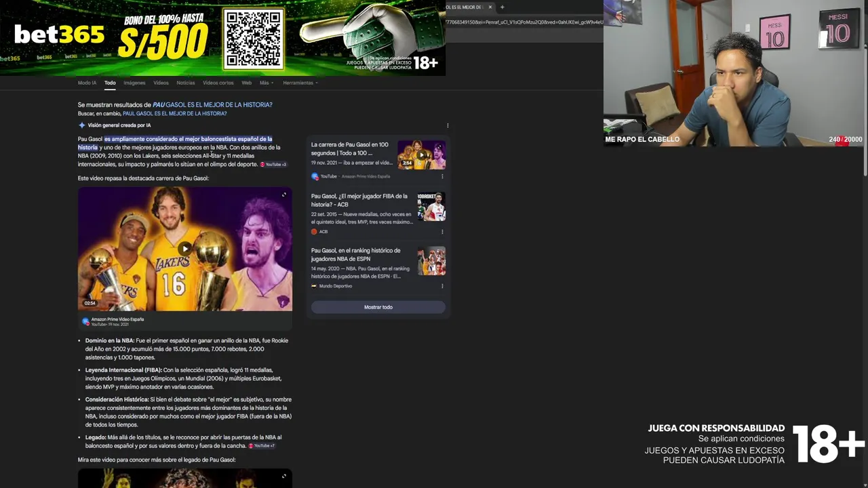The height and width of the screenshot is (488, 868).
Task: Switch to the Videos tab
Action: (x=161, y=83)
